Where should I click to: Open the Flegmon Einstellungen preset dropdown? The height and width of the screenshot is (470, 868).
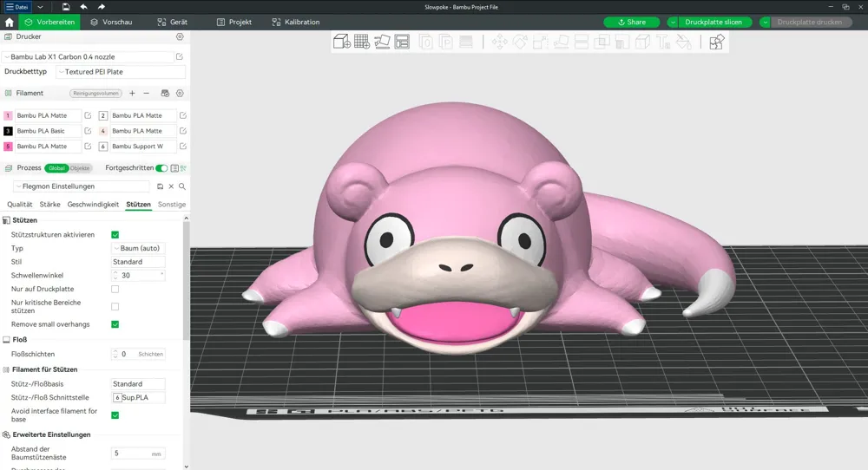[82, 186]
